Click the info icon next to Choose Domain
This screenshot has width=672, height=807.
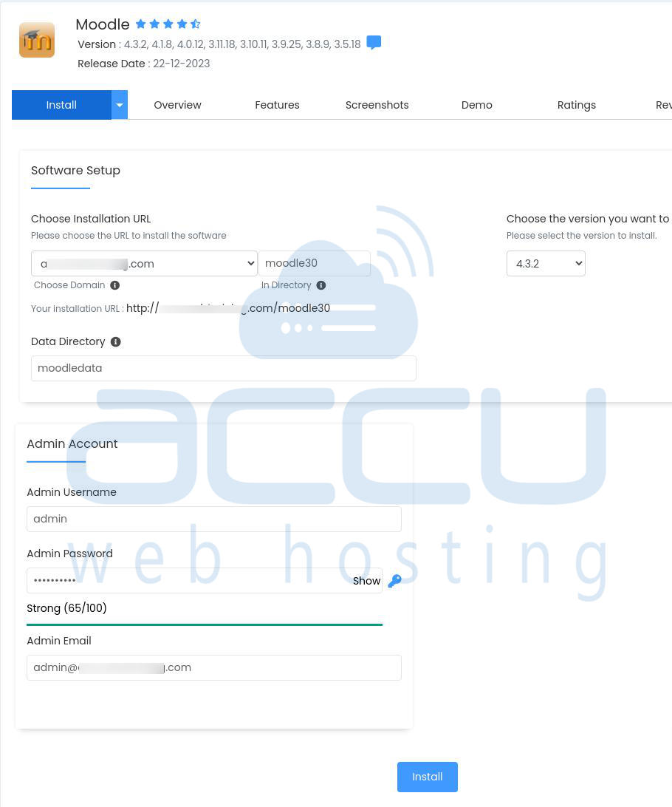tap(114, 285)
